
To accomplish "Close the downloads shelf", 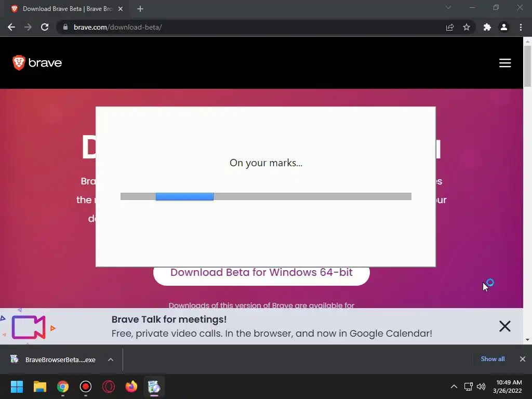I will click(x=523, y=359).
